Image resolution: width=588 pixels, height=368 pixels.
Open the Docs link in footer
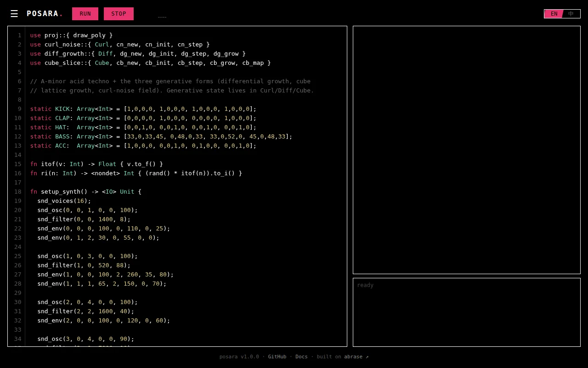301,356
